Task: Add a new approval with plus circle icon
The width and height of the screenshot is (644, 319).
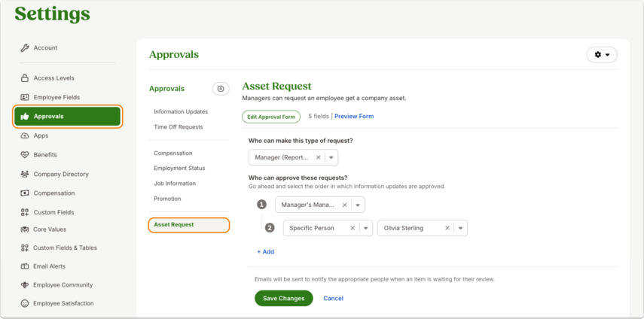Action: (221, 89)
